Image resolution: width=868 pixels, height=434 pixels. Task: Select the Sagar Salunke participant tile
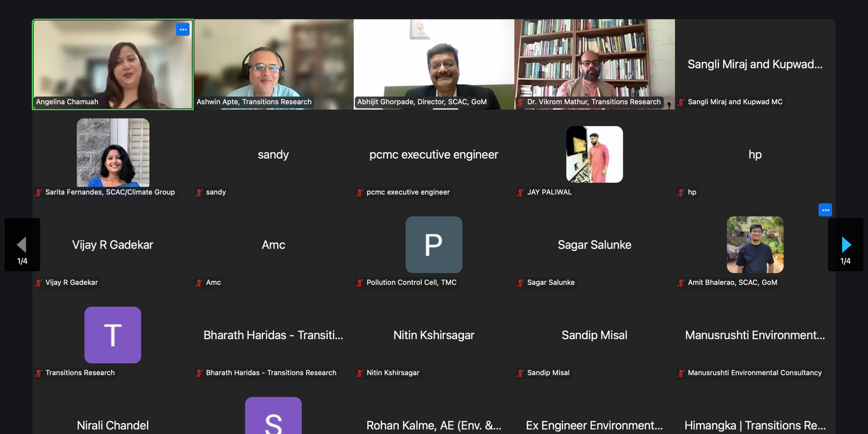(595, 245)
